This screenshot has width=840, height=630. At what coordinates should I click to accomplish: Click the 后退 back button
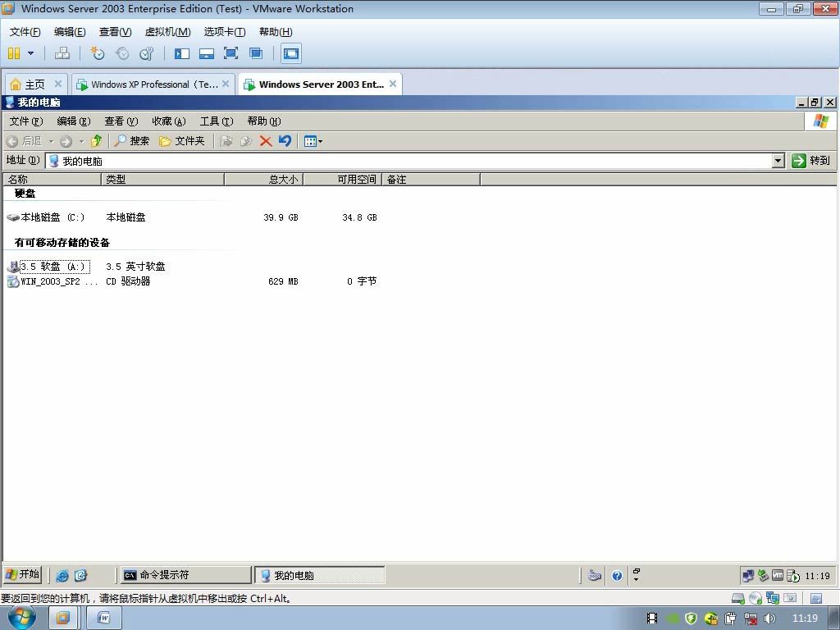coord(25,141)
